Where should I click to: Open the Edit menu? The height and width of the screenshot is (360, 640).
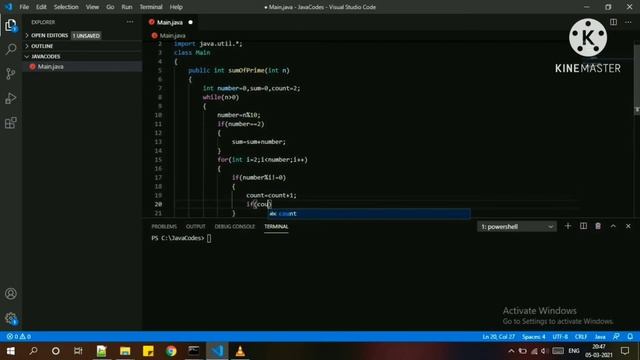point(41,7)
